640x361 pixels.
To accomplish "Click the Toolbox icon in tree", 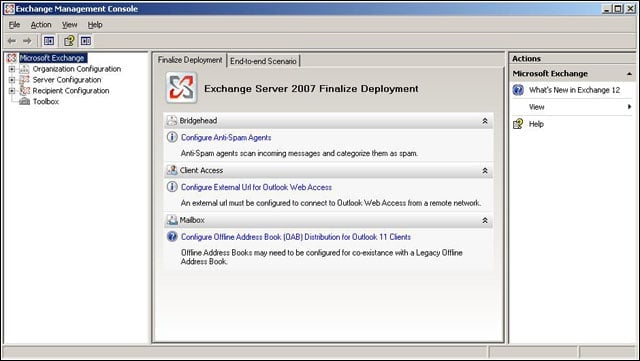I will [24, 101].
